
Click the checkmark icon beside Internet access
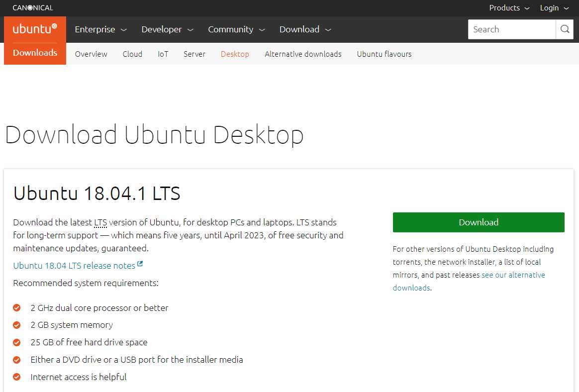16,377
